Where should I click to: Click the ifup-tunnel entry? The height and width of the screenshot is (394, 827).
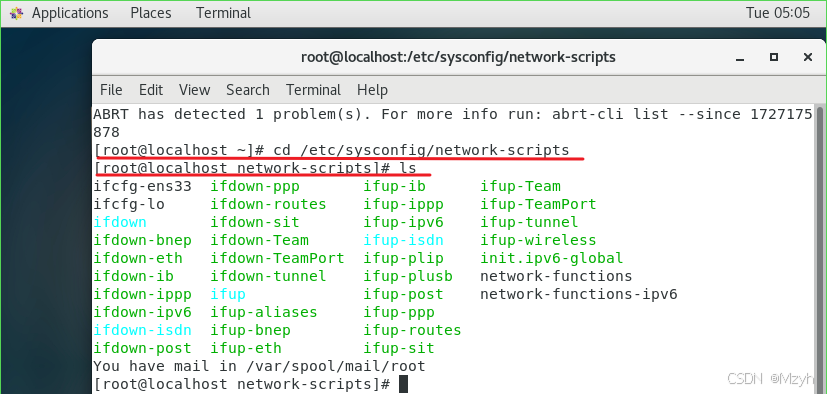(530, 222)
